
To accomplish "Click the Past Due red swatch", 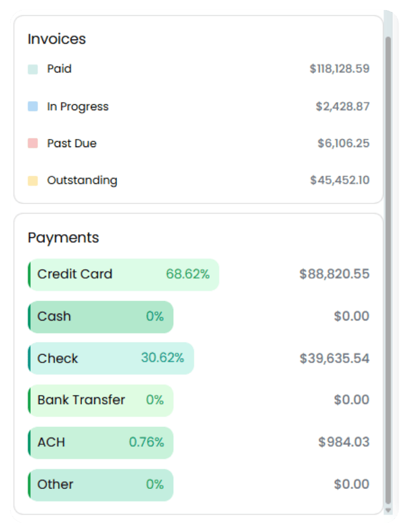I will [x=33, y=143].
